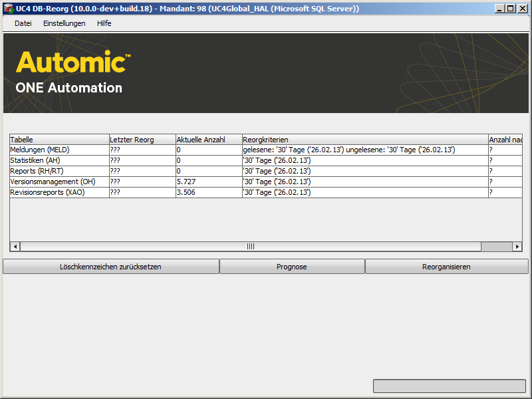Open the Hilfe menu
The width and height of the screenshot is (532, 399).
pos(104,23)
